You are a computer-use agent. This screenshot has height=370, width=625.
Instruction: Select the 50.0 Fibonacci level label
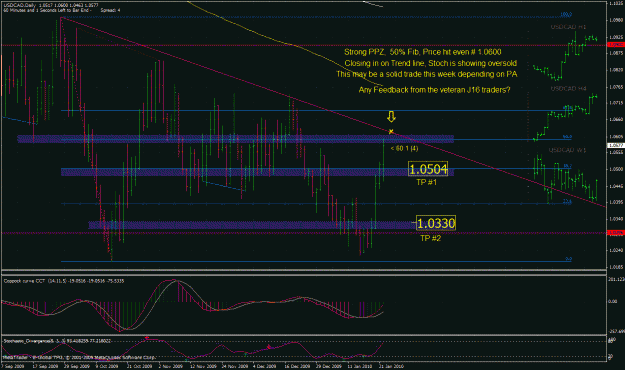pyautogui.click(x=567, y=137)
